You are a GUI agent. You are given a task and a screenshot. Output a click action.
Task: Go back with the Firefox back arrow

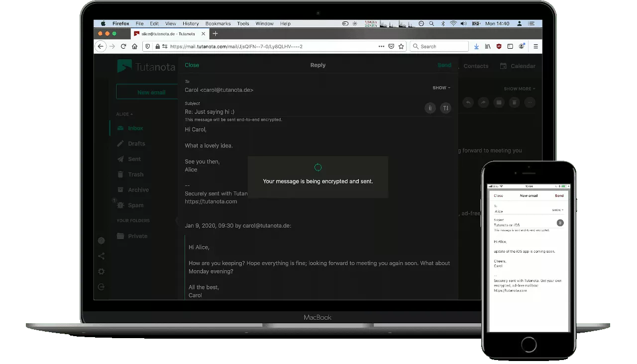pyautogui.click(x=101, y=46)
